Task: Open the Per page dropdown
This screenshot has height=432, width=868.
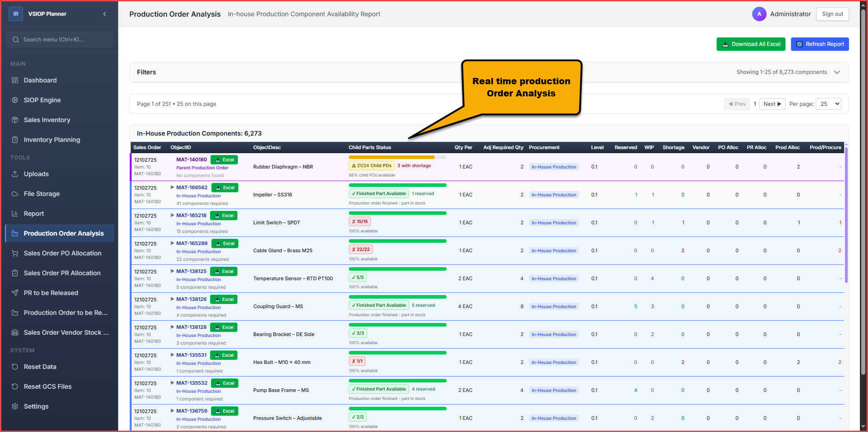Action: tap(828, 104)
